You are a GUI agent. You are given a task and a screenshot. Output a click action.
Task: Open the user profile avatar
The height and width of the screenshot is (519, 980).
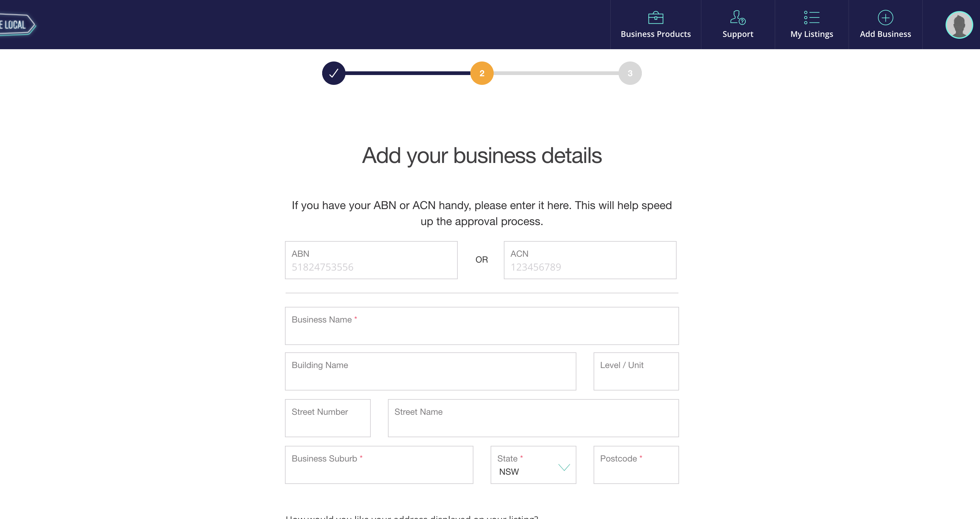click(959, 25)
